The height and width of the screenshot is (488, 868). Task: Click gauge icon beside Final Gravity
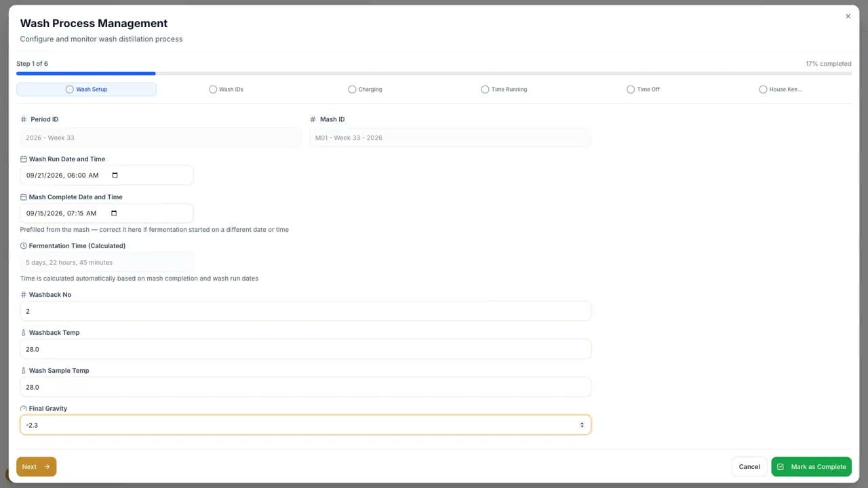point(24,409)
